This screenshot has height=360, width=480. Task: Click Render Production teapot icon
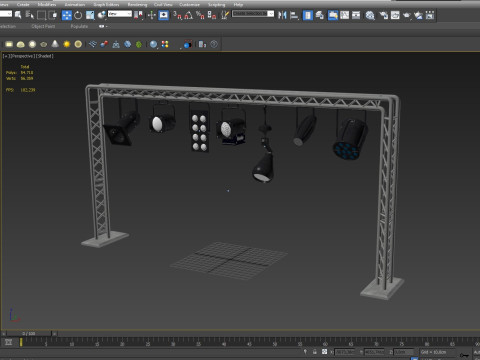407,15
